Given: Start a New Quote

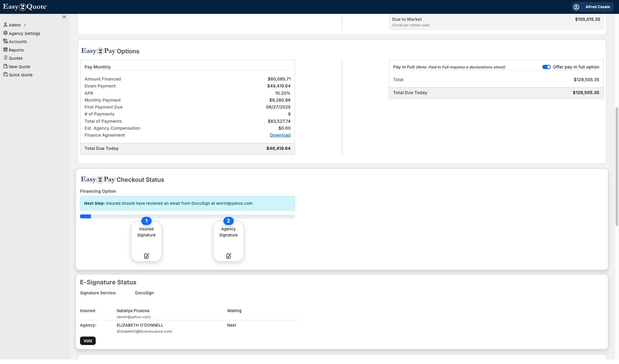Looking at the screenshot, I should point(20,66).
